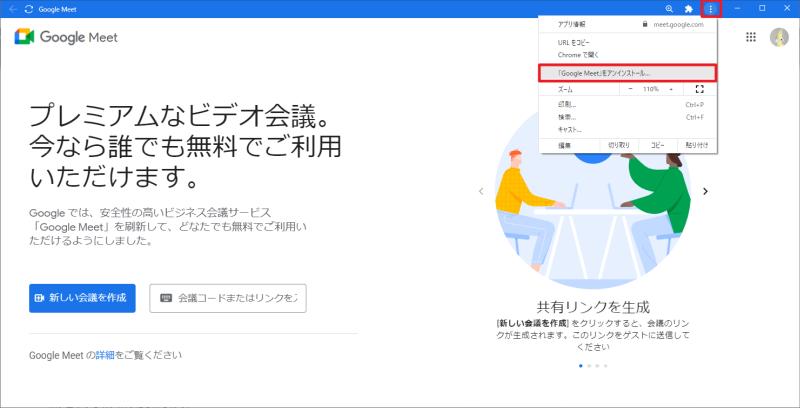
Task: Click the 共有リンクを生成 heading
Action: (593, 308)
